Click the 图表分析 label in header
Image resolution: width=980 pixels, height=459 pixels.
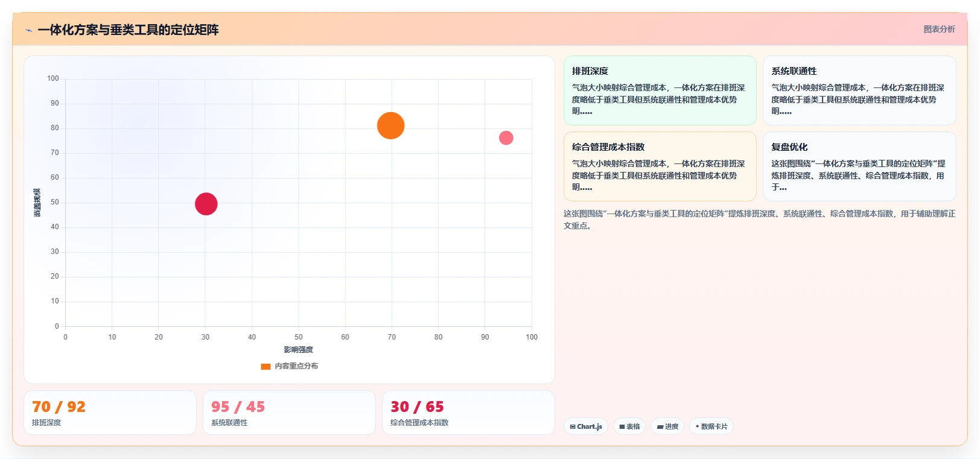[x=939, y=29]
